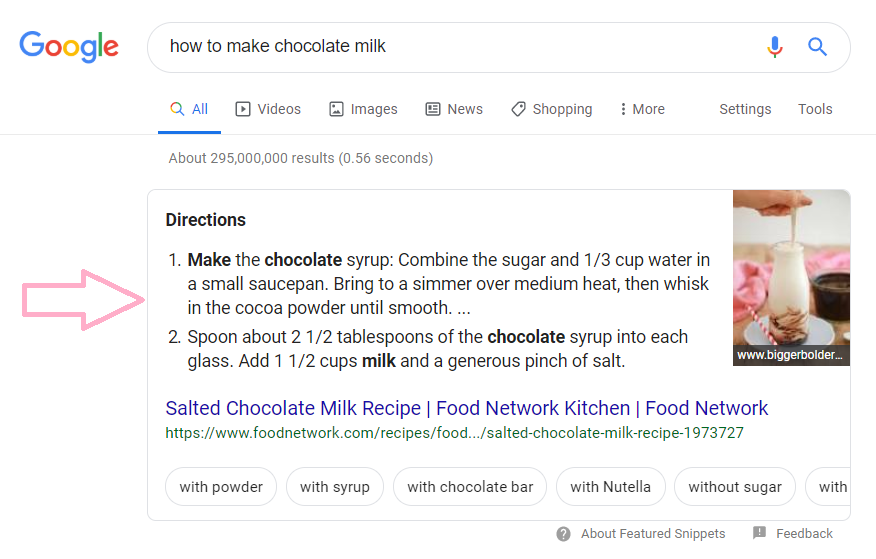876x559 pixels.
Task: Click the About Featured Snippets link
Action: [x=653, y=533]
